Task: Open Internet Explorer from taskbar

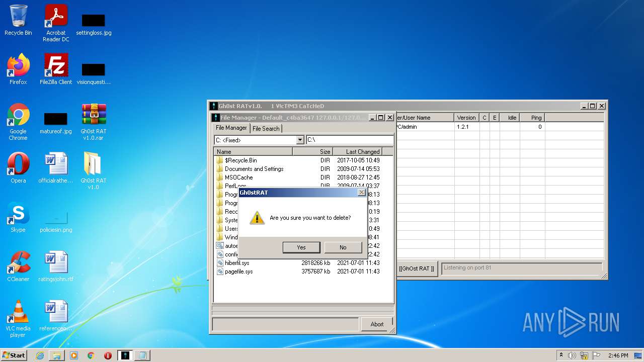Action: pyautogui.click(x=40, y=355)
